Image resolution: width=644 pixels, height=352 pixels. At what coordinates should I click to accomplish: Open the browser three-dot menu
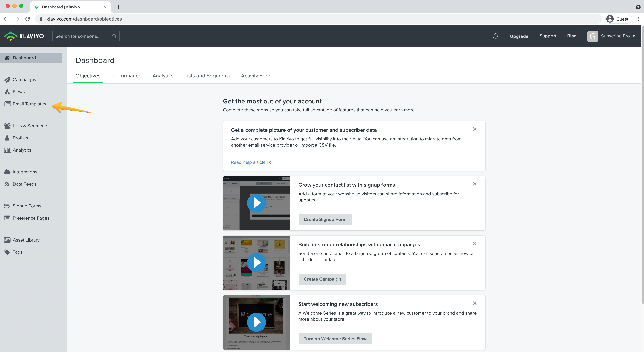pyautogui.click(x=638, y=19)
